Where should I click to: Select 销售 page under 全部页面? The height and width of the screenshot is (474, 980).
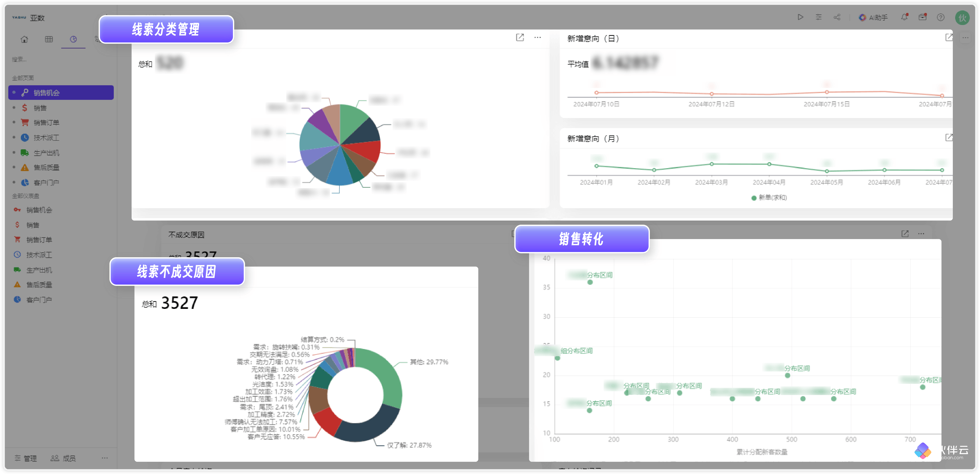(x=61, y=108)
